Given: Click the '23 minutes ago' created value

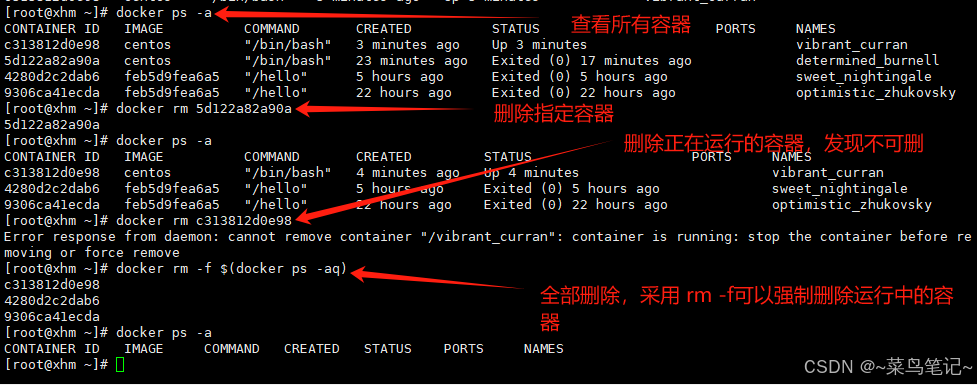Looking at the screenshot, I should click(x=412, y=61).
